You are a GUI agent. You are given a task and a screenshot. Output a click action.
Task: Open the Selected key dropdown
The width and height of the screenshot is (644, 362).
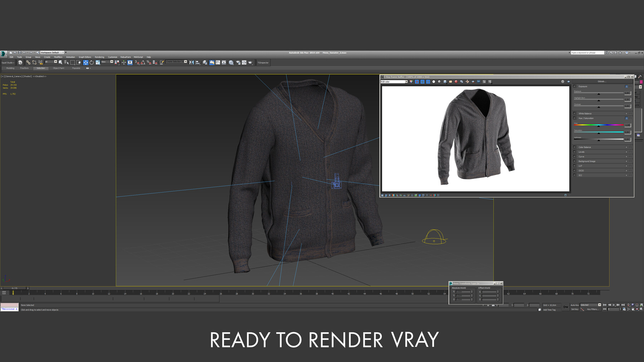(x=591, y=305)
